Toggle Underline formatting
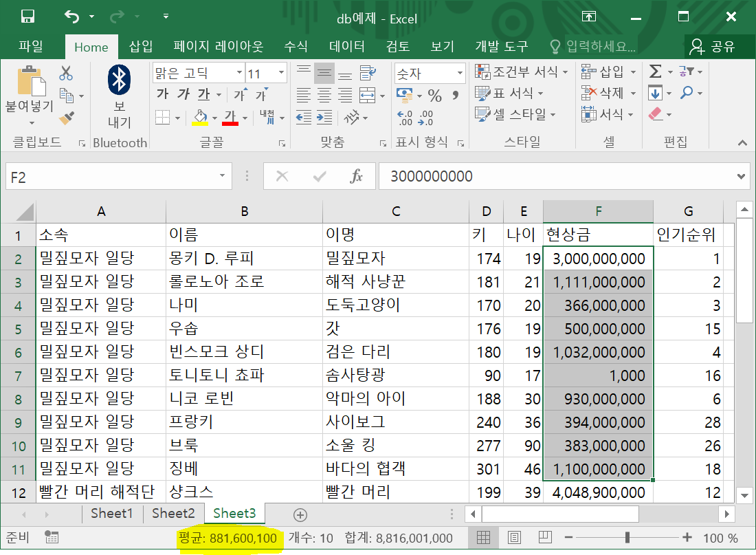Screen dimensions: 756x555 [204, 94]
